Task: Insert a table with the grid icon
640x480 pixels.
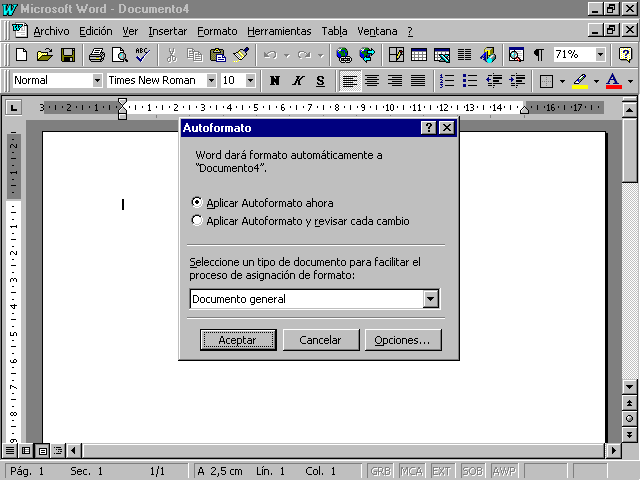Action: tap(419, 55)
